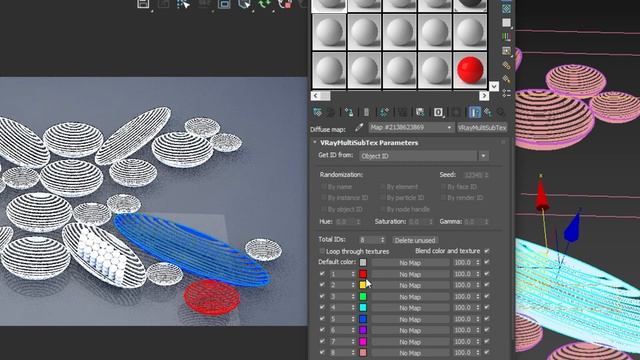The height and width of the screenshot is (360, 640).
Task: Toggle the right-side checkbox in ID 5 row
Action: coord(487,318)
